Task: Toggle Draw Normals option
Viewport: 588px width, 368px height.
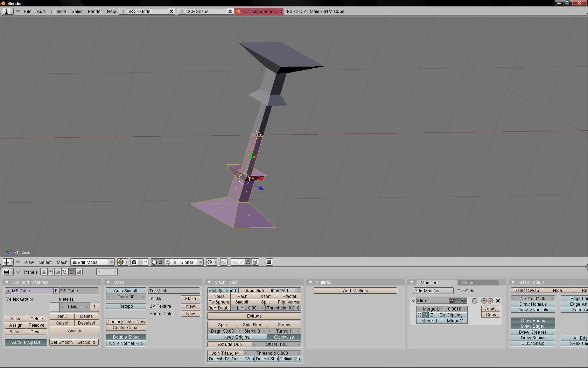Action: coord(533,304)
